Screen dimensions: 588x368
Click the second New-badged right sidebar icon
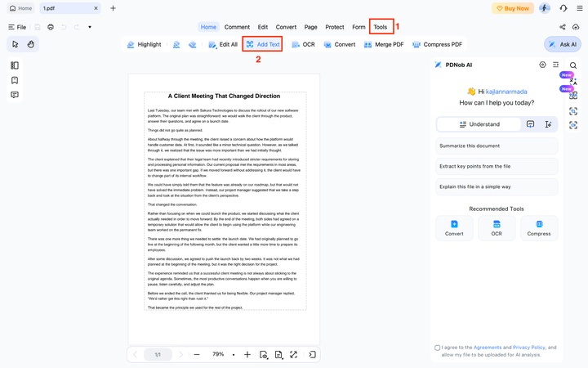coord(573,96)
